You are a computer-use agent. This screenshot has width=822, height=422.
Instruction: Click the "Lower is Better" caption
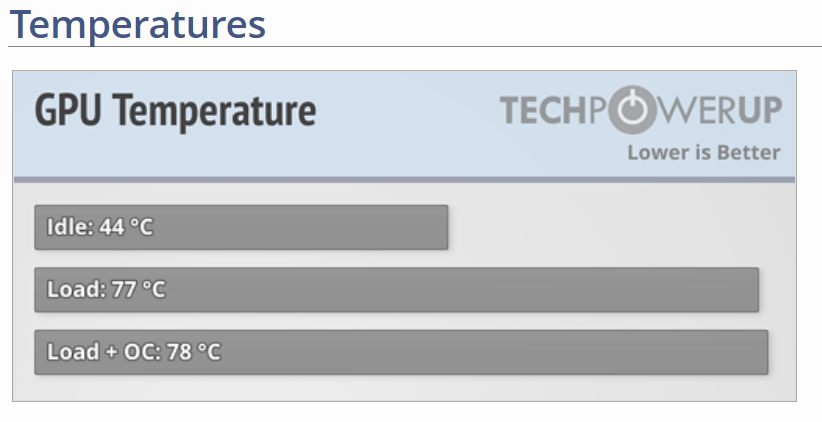click(703, 153)
